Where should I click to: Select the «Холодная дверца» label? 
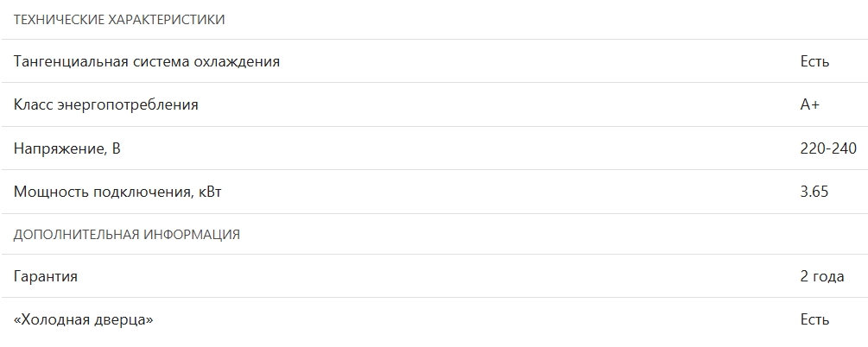(x=84, y=320)
